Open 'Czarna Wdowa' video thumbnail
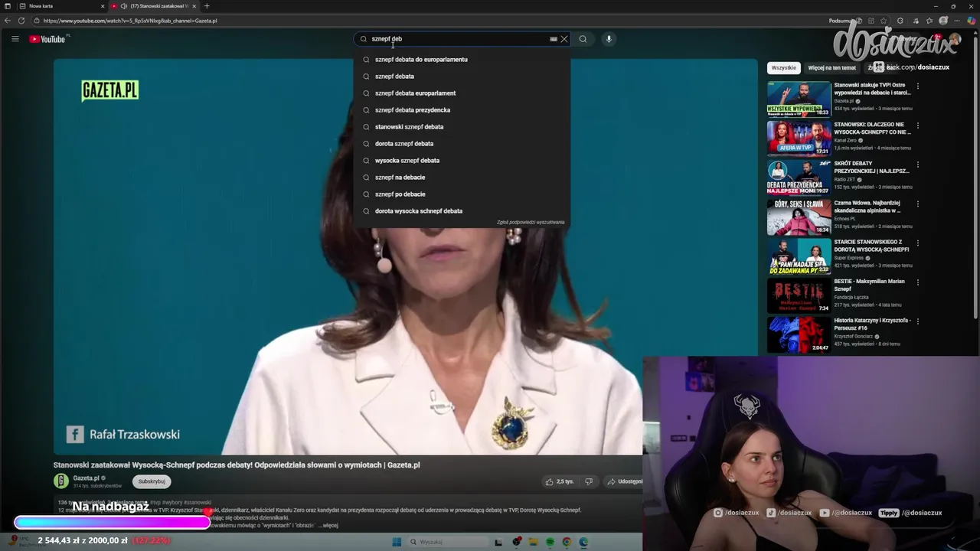The image size is (980, 551). (799, 217)
